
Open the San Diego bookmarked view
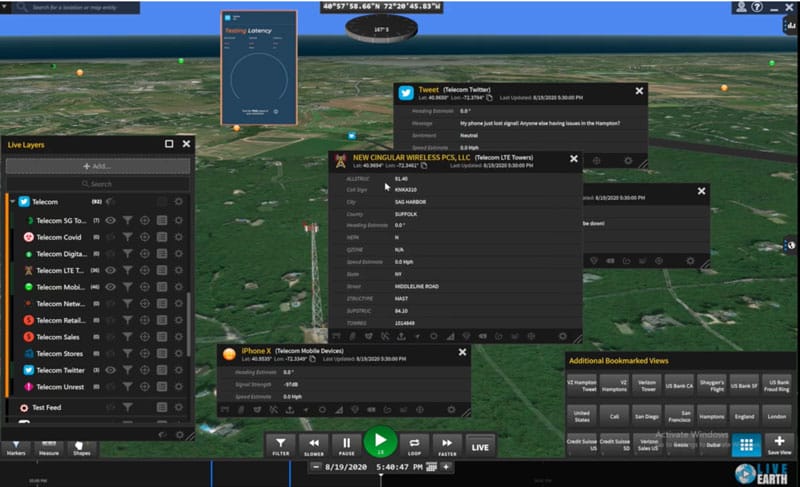tap(647, 416)
